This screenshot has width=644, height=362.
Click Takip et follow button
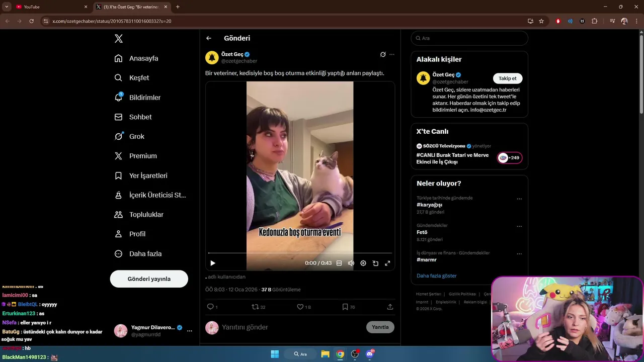508,78
